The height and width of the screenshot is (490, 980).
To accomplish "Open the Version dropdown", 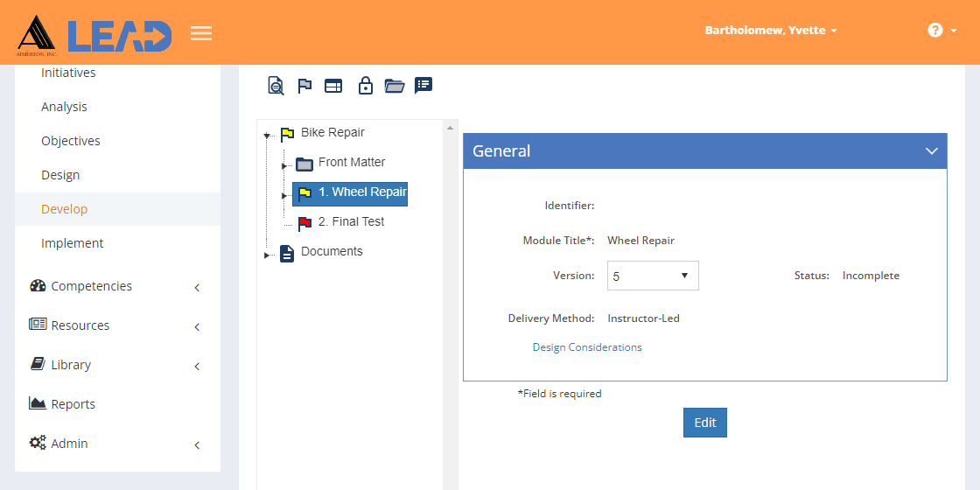I will [x=653, y=276].
